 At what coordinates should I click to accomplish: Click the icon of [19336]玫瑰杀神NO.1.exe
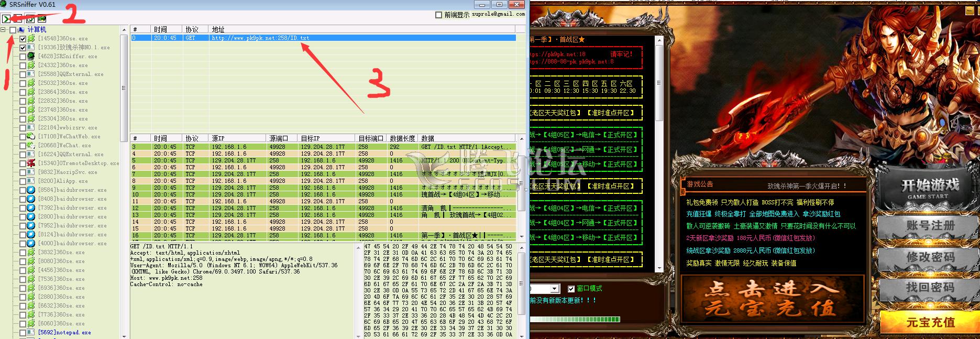(31, 47)
